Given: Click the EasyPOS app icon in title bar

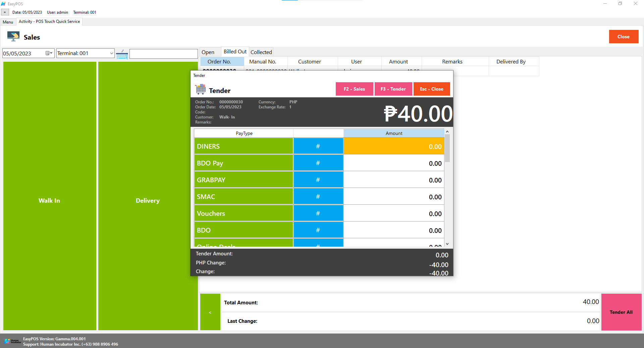Looking at the screenshot, I should 3,4.
